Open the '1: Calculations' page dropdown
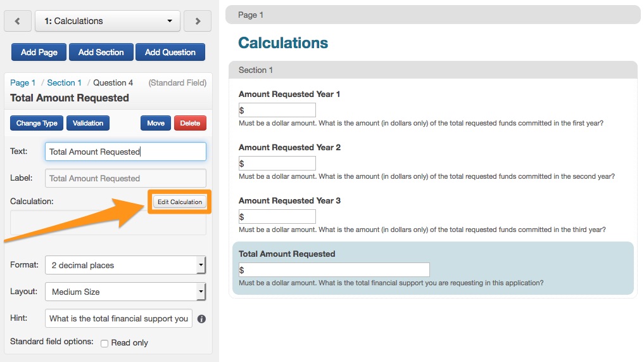This screenshot has height=362, width=644. (x=108, y=21)
